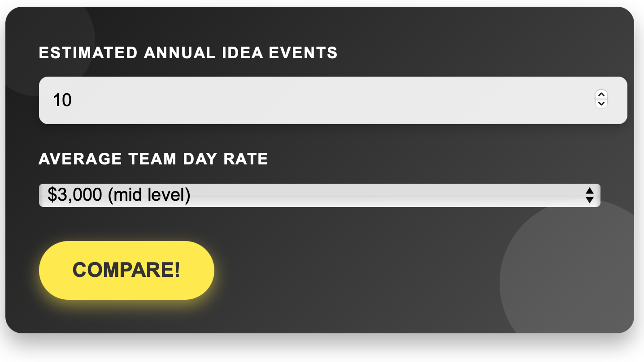This screenshot has height=362, width=644.
Task: Click the lower black triangle on the rate select
Action: tap(590, 200)
